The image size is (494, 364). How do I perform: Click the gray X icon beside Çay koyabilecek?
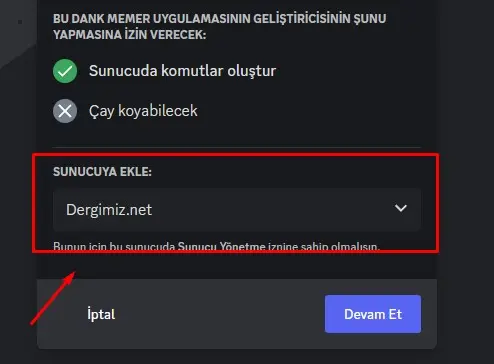point(65,111)
